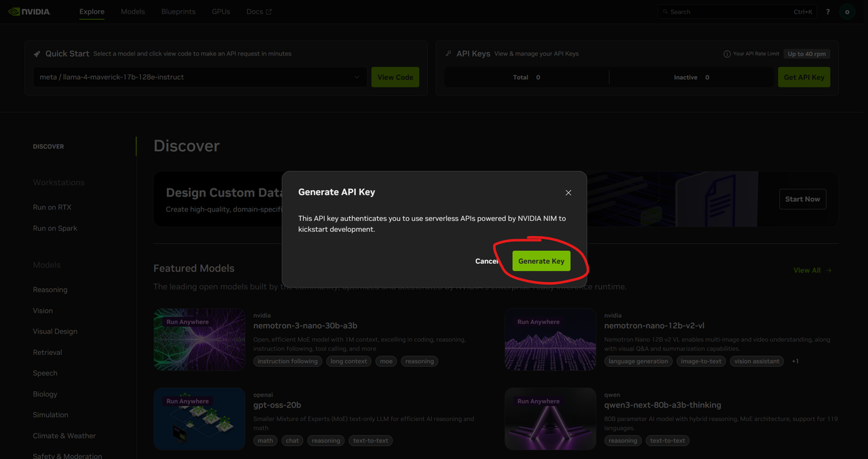Click the Generate Key button in dialog

541,261
